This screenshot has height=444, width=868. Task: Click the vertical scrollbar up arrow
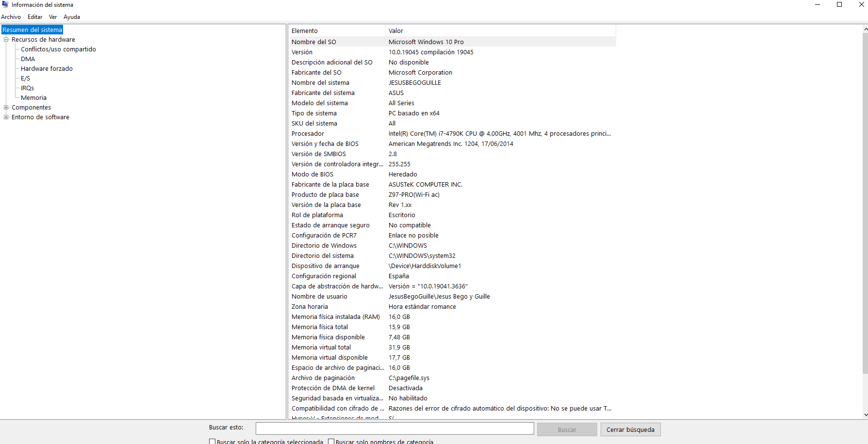coord(865,29)
